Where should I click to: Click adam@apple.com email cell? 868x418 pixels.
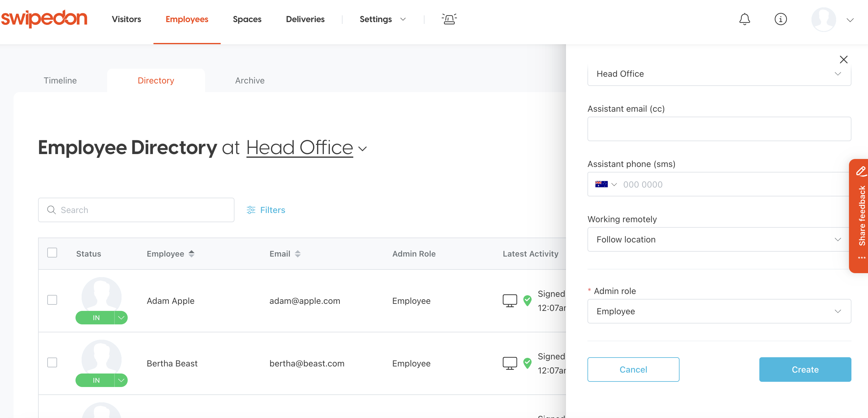click(304, 301)
